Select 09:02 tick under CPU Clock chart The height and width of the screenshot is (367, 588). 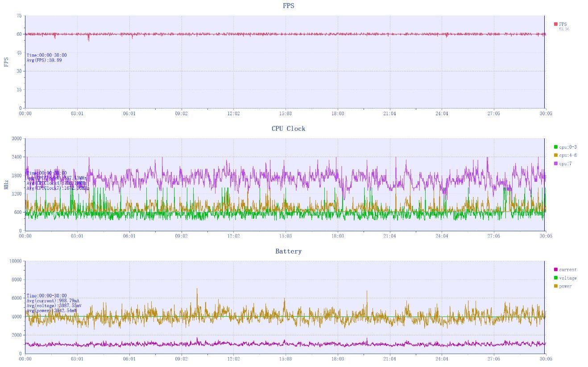[x=181, y=236]
